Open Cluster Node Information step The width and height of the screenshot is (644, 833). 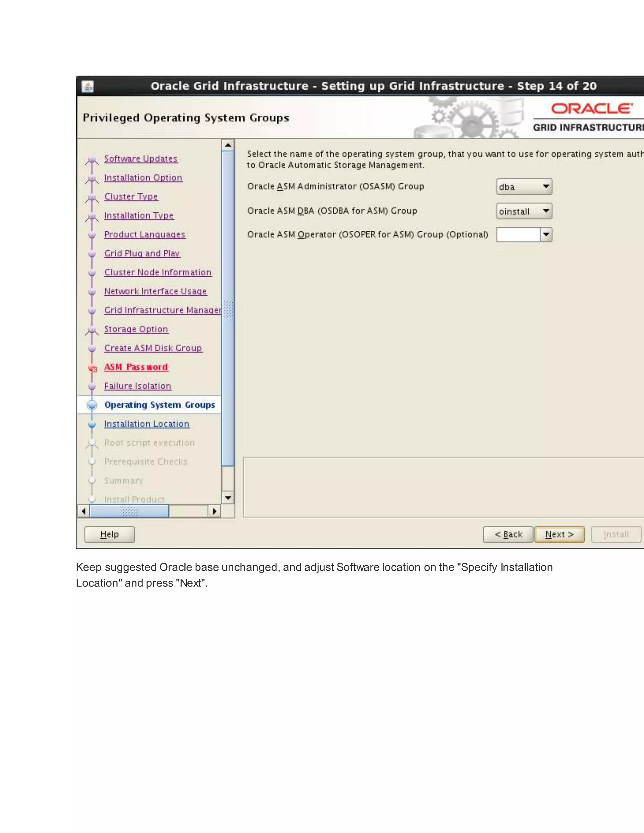click(158, 272)
